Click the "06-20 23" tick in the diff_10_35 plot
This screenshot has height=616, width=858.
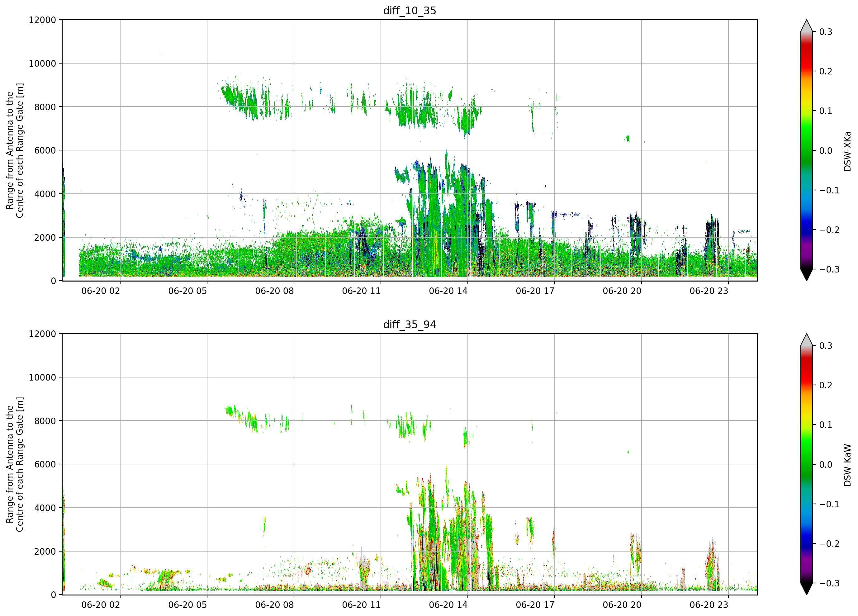[x=709, y=291]
